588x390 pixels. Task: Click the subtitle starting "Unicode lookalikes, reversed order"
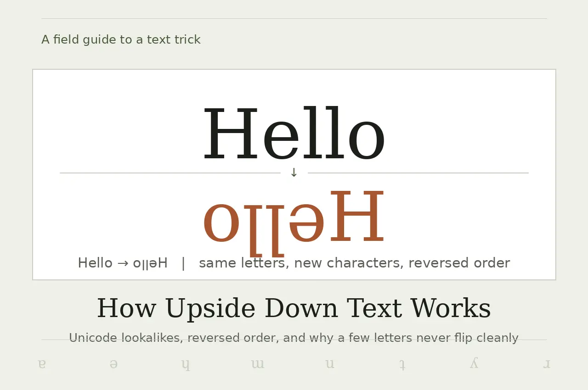tap(294, 338)
